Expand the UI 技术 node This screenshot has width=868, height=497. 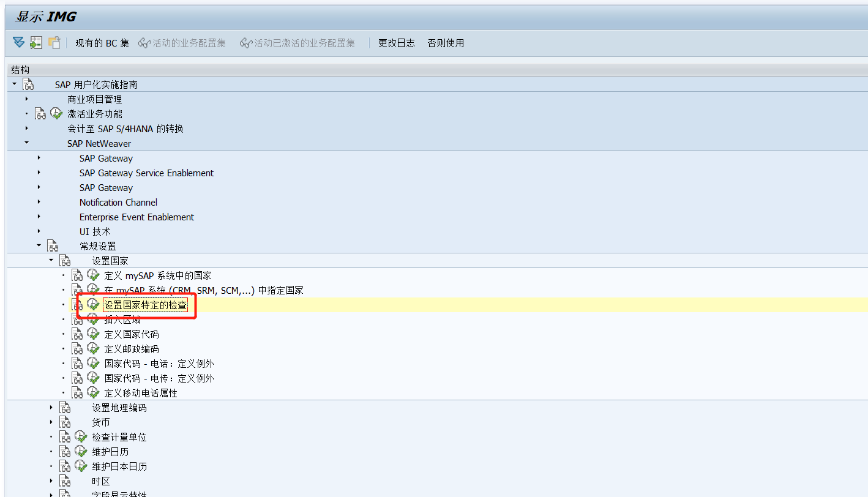click(39, 231)
